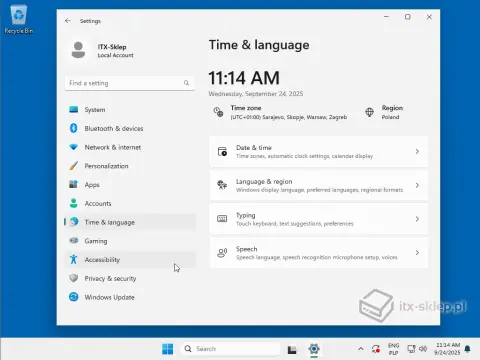This screenshot has height=360, width=480.
Task: Go to Apps settings
Action: pos(130,184)
